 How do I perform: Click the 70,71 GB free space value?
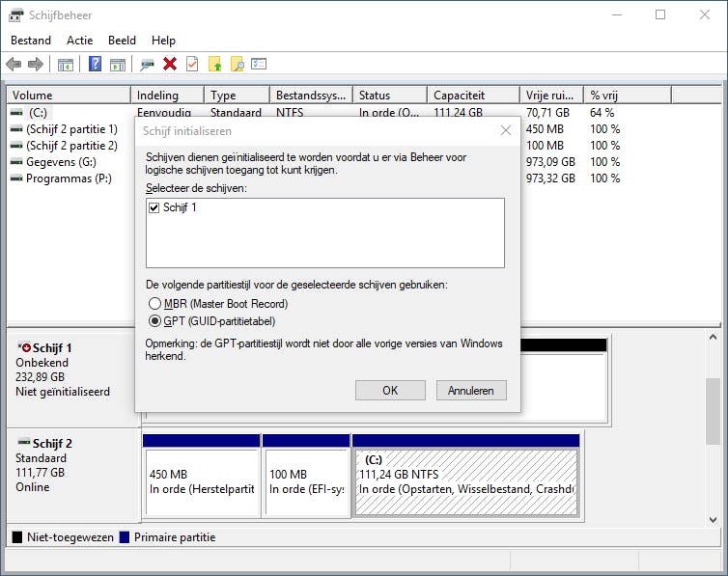[x=547, y=112]
